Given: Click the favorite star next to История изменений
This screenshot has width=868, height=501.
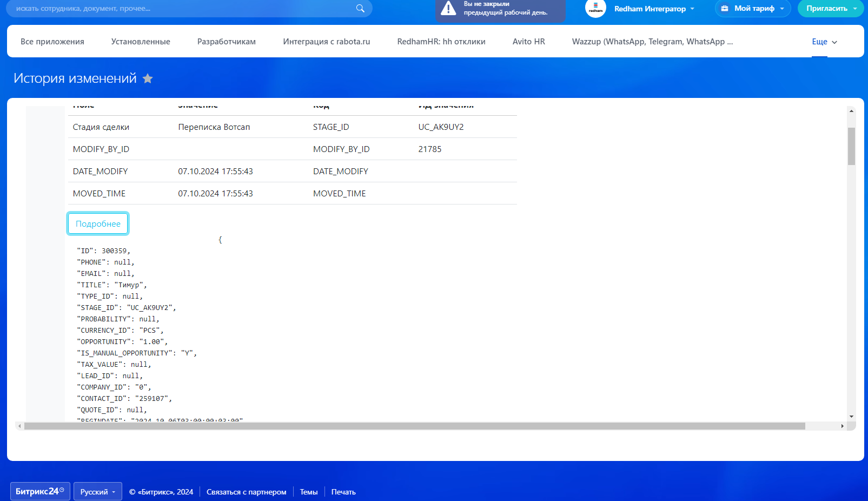Looking at the screenshot, I should (x=148, y=79).
